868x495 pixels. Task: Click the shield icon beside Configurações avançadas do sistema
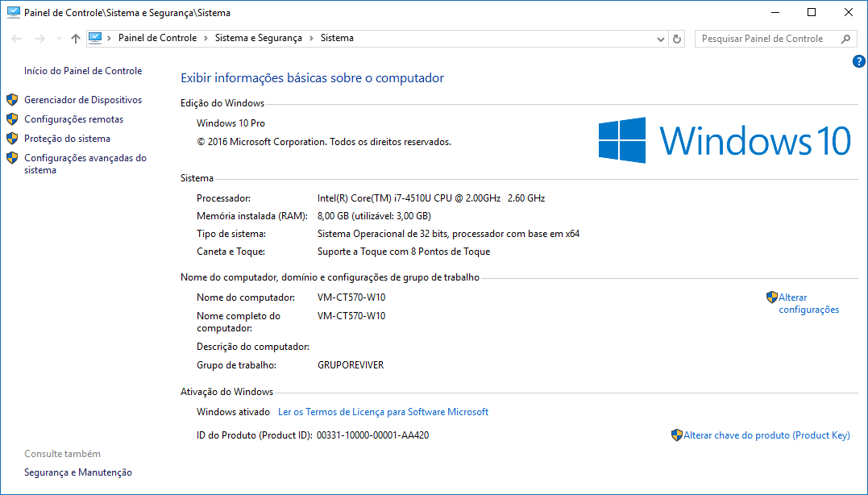pyautogui.click(x=12, y=158)
